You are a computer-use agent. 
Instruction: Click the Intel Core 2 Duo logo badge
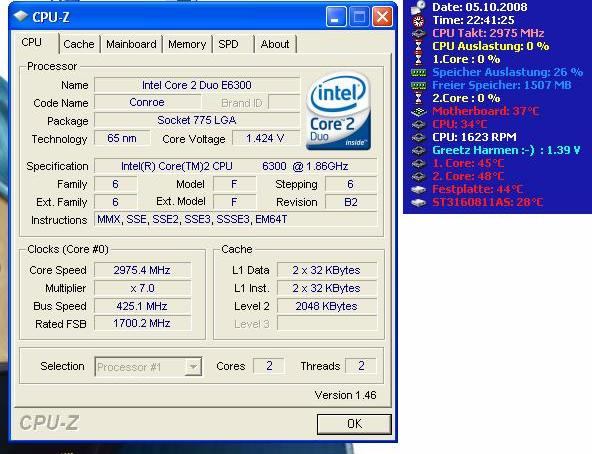point(338,111)
